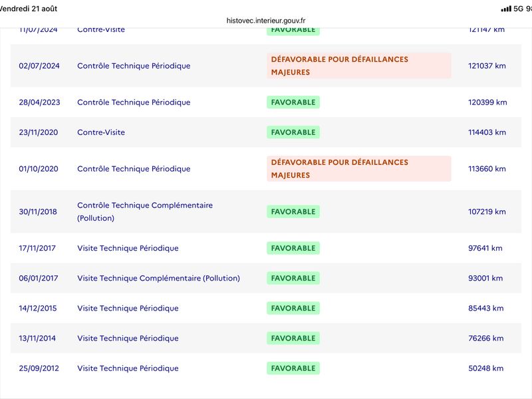Click the Défavorable badge for 02/07/2024

(358, 65)
